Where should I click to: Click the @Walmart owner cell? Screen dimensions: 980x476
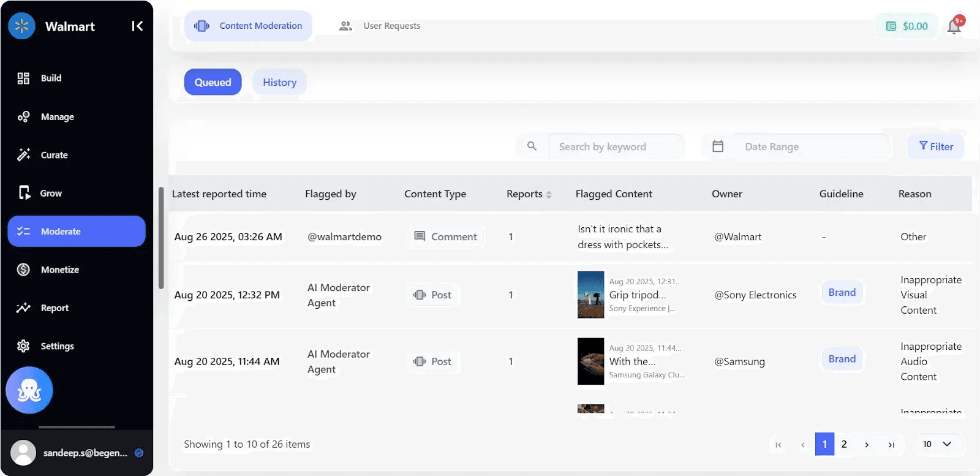click(x=738, y=237)
